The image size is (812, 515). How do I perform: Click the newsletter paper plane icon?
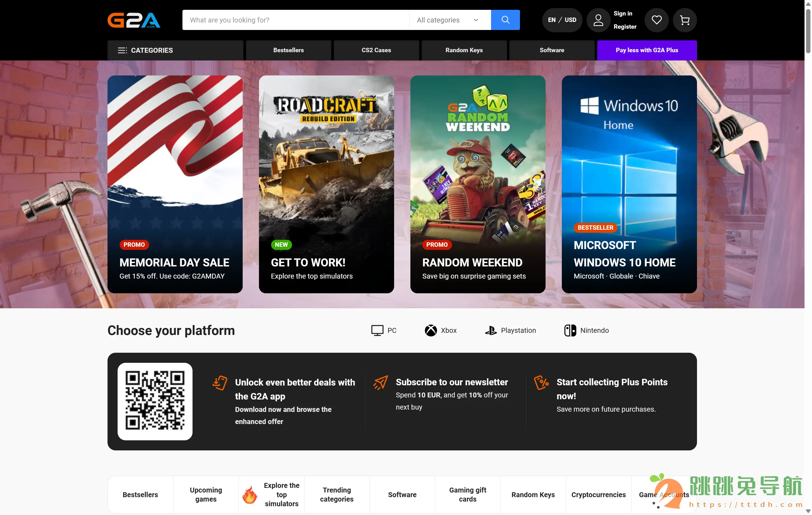pyautogui.click(x=380, y=383)
